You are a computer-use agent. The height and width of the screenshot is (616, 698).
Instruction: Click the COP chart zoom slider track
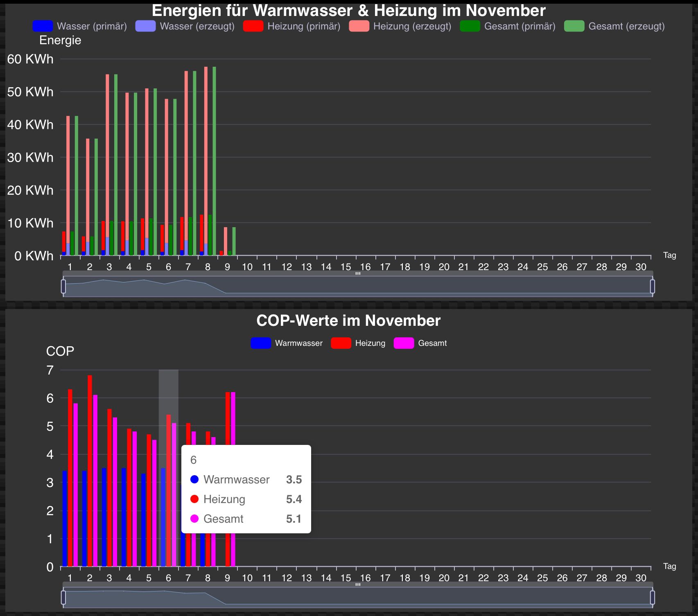(x=358, y=598)
